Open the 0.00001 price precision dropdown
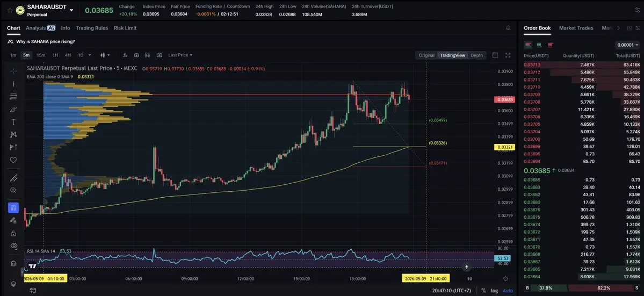644x296 pixels. [x=627, y=45]
